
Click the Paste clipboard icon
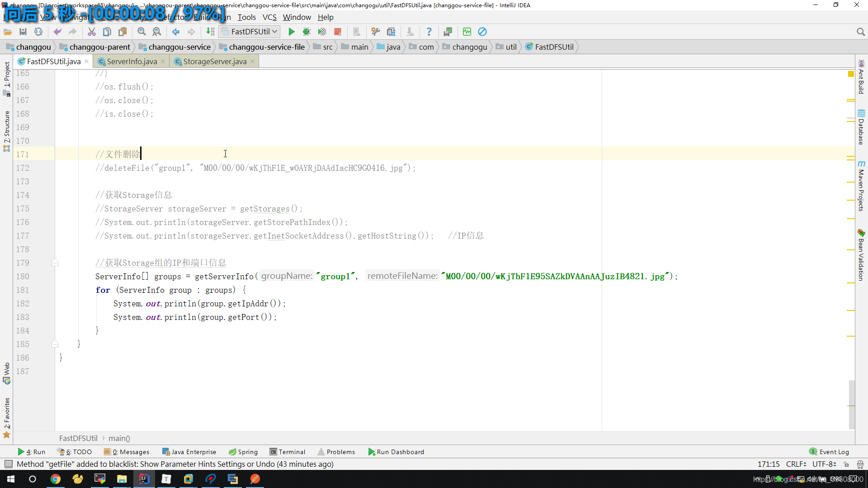[123, 32]
